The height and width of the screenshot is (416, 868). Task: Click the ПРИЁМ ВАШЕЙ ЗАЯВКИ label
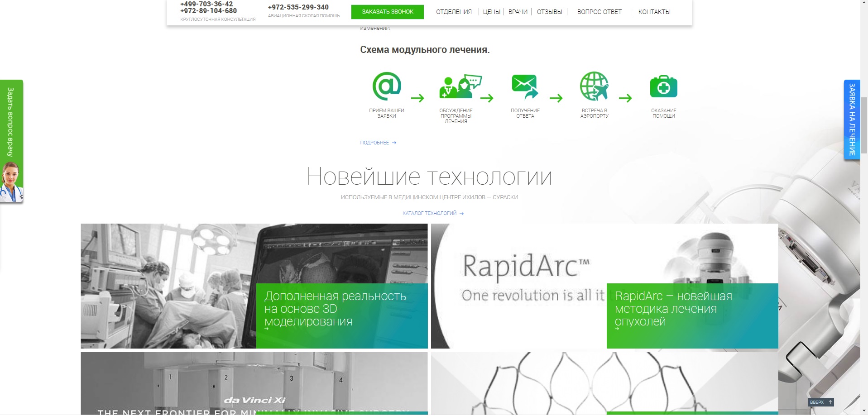[387, 113]
